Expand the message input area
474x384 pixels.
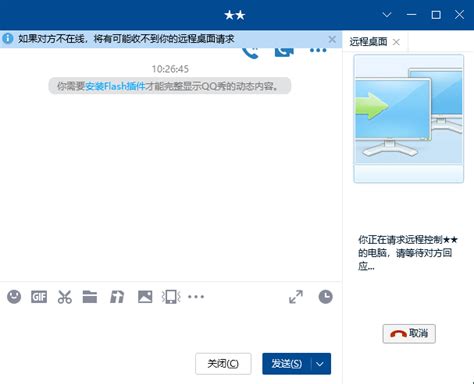click(x=296, y=297)
